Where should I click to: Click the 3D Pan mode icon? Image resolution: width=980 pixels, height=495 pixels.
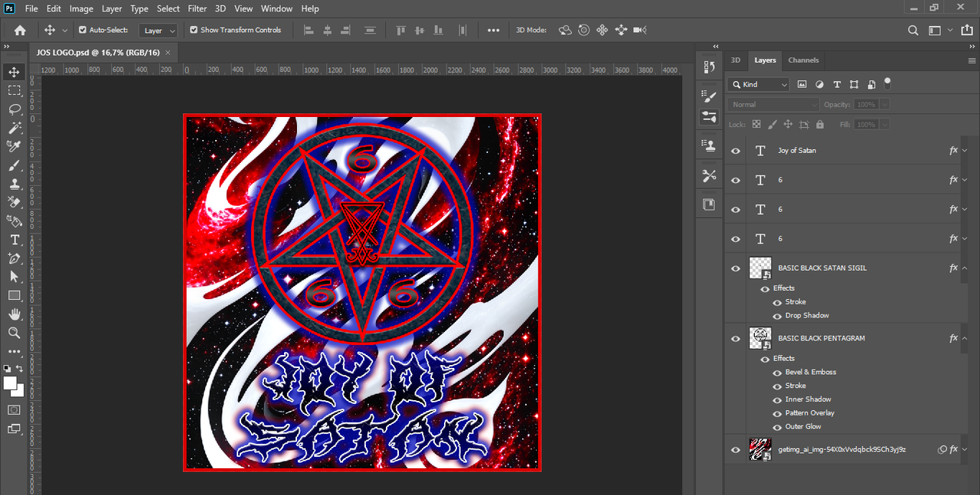[x=602, y=31]
